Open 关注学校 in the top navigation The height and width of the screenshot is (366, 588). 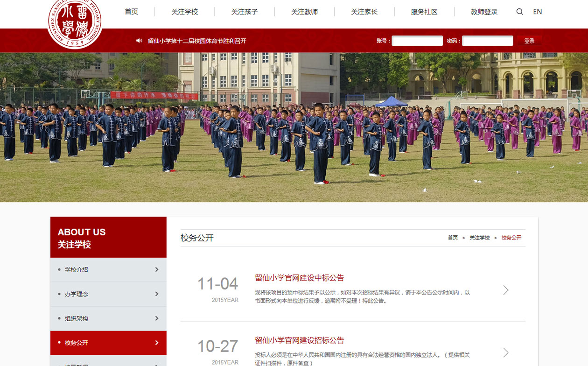pos(185,12)
